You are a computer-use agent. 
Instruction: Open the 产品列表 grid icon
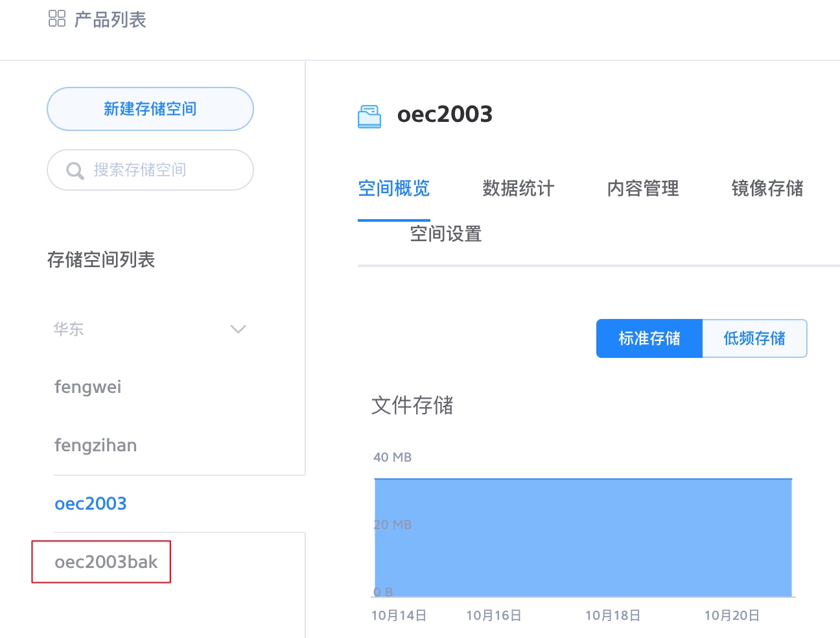57,19
